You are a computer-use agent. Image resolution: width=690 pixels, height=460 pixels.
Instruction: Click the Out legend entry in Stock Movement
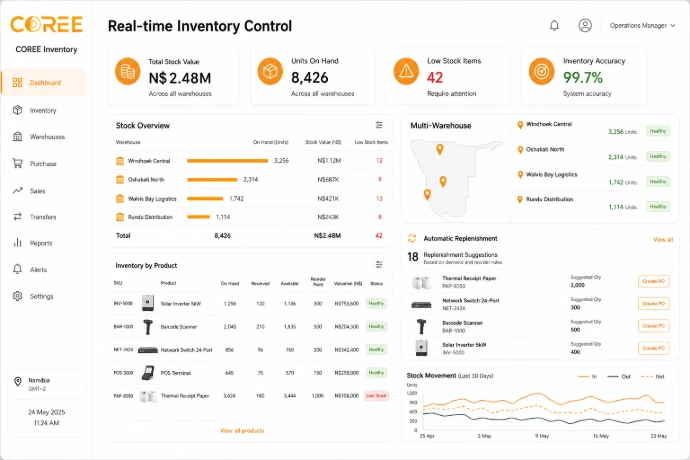(619, 376)
